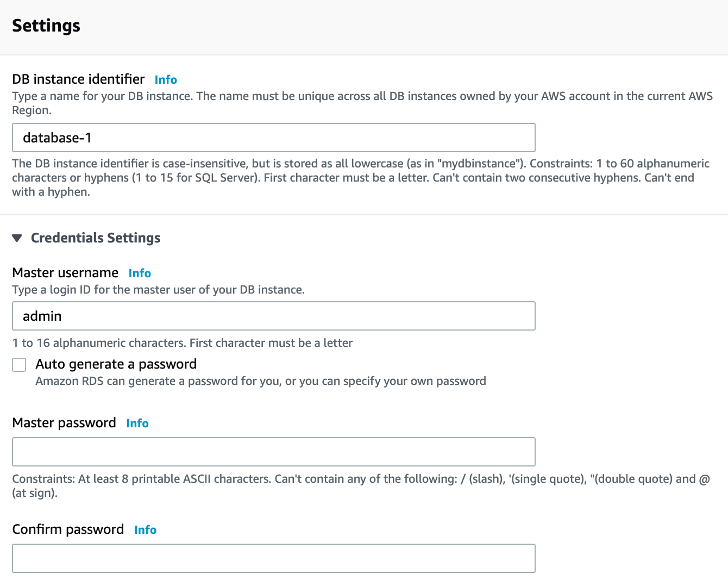
Task: Click the 'Auto generate a password' label text
Action: (116, 364)
